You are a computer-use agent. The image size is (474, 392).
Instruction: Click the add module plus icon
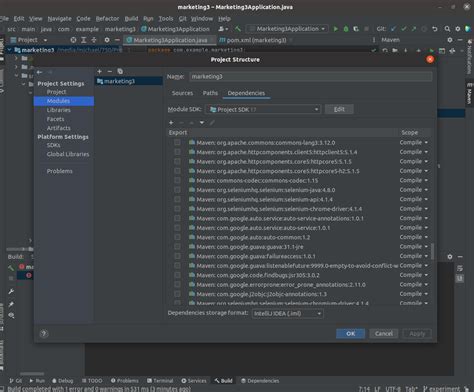click(x=99, y=71)
